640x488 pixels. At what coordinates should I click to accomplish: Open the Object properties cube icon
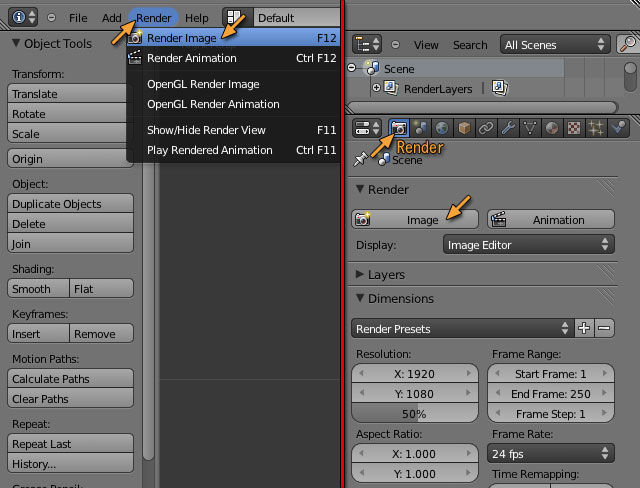coord(465,128)
